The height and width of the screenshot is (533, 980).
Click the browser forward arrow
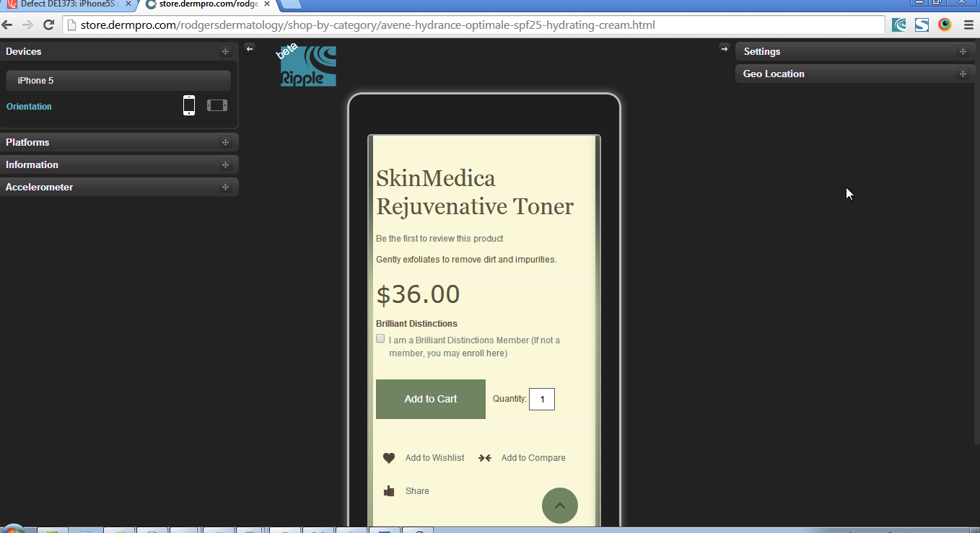tap(27, 25)
